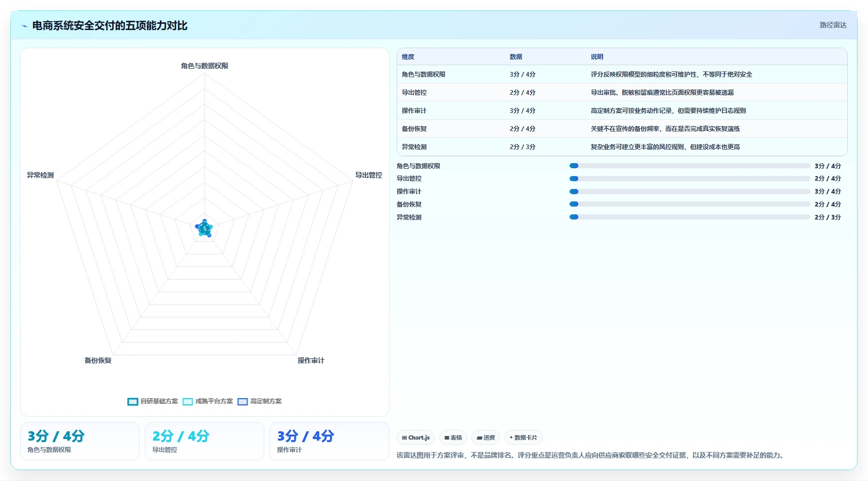Image resolution: width=868 pixels, height=481 pixels.
Task: Click the Chart.js chip
Action: tap(416, 438)
